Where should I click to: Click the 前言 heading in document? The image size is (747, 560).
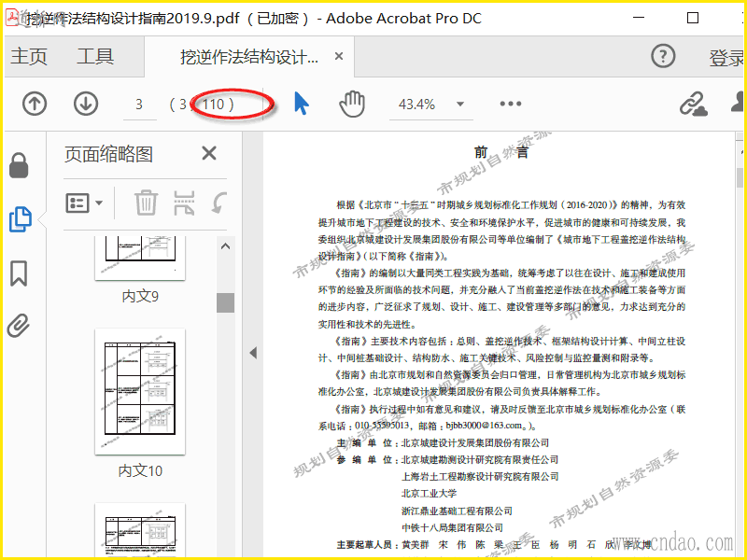click(x=501, y=152)
